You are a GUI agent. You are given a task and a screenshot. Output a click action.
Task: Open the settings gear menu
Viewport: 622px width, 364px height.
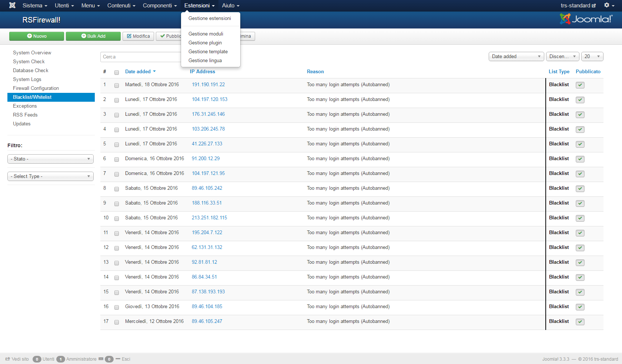[609, 5]
